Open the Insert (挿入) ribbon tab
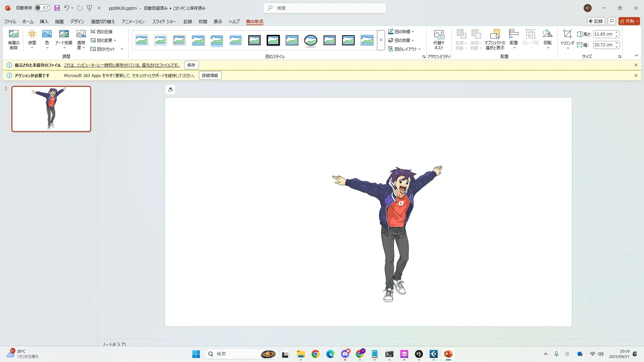This screenshot has height=362, width=644. point(44,21)
